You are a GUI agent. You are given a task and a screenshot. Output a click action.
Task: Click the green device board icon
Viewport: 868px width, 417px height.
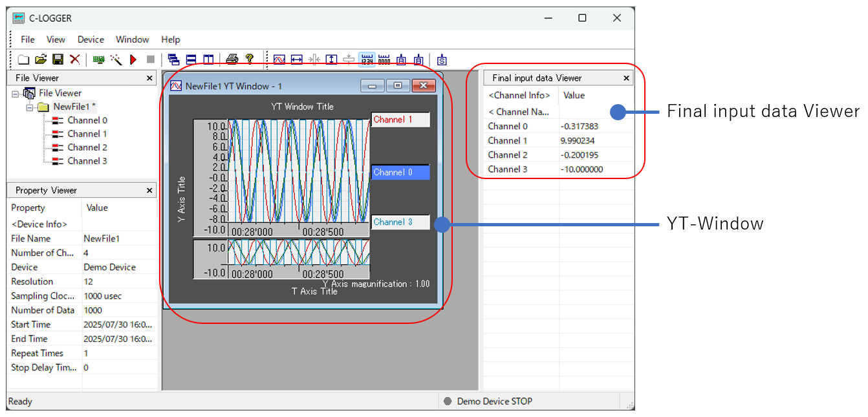click(x=98, y=59)
